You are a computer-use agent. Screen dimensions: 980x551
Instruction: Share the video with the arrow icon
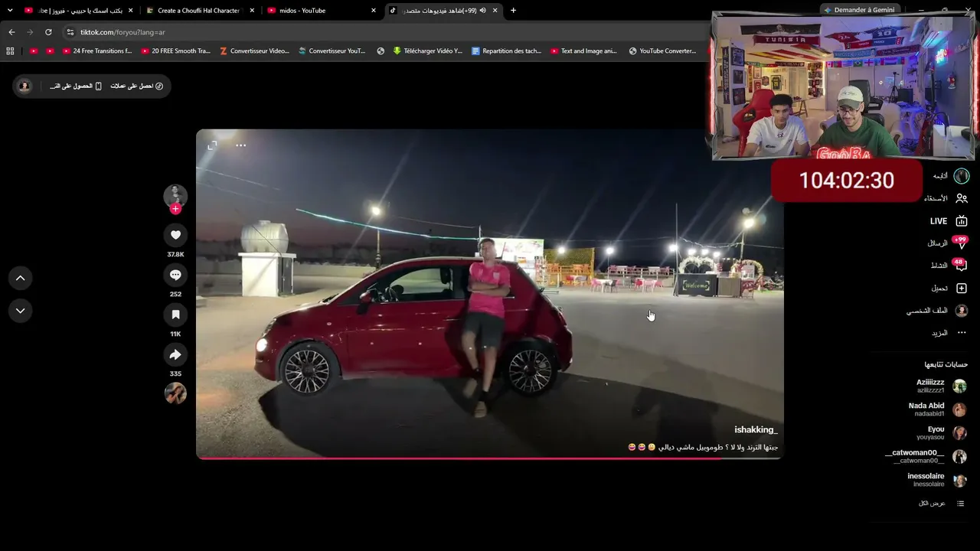click(175, 354)
